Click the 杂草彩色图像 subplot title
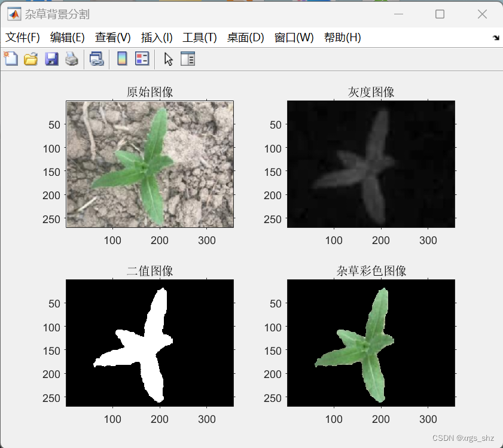Image resolution: width=503 pixels, height=448 pixels. (x=371, y=271)
